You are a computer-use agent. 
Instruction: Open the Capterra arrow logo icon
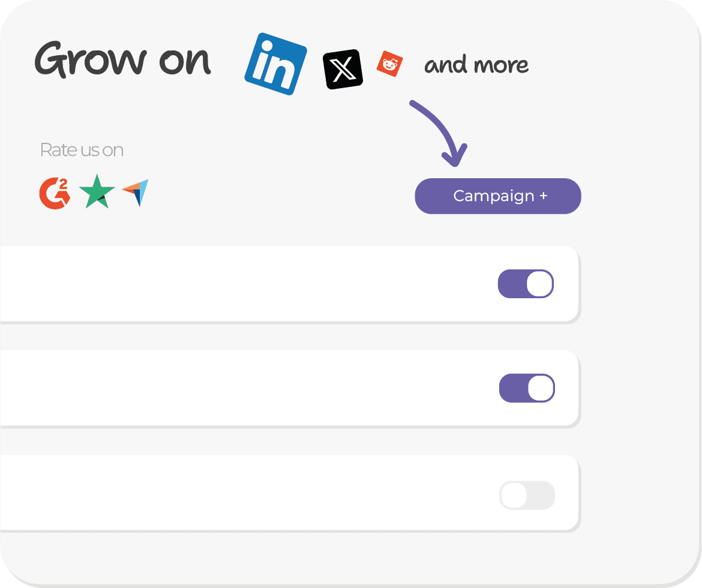[x=136, y=193]
